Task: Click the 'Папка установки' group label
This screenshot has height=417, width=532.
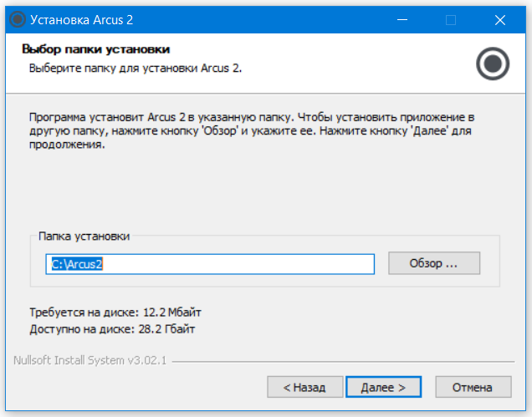Action: (84, 236)
